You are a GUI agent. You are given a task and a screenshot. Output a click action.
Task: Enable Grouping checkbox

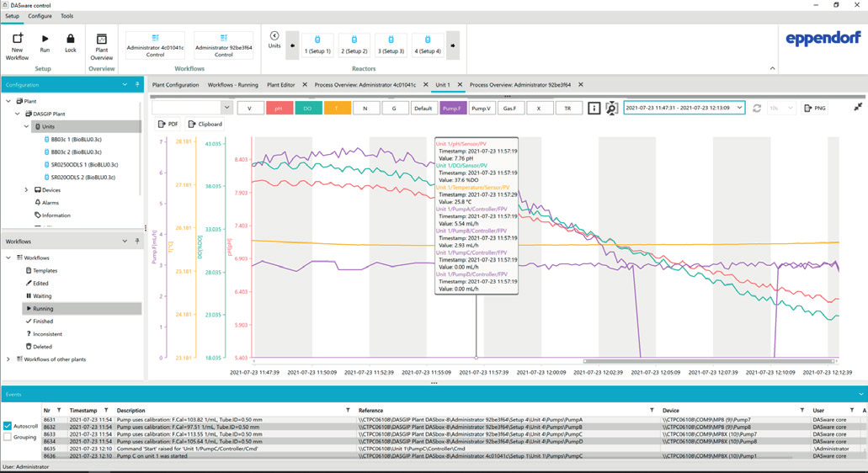[8, 437]
